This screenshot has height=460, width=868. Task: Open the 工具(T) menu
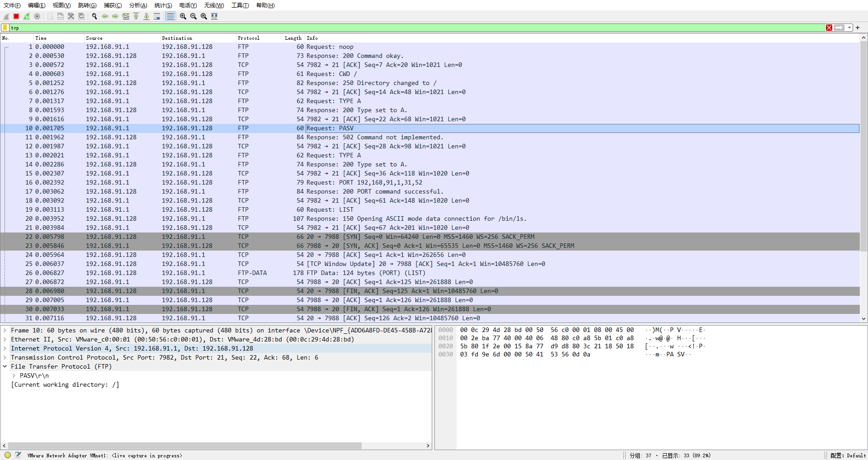240,5
